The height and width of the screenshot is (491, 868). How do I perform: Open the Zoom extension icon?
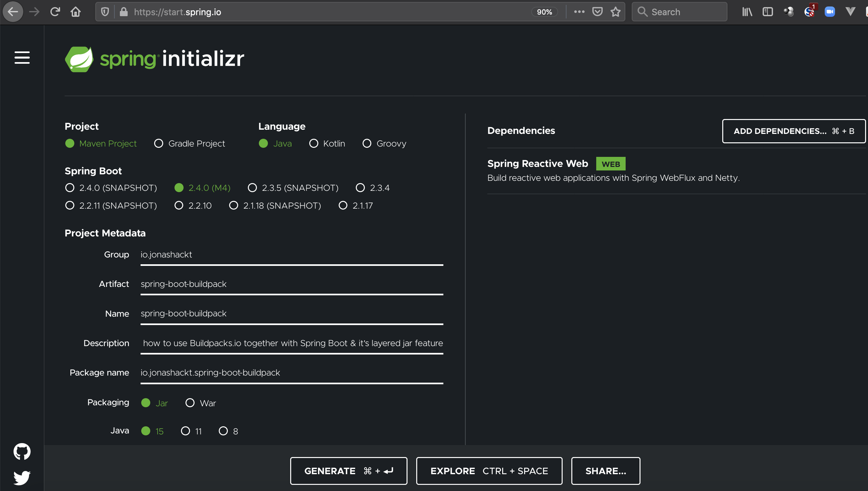(x=829, y=12)
